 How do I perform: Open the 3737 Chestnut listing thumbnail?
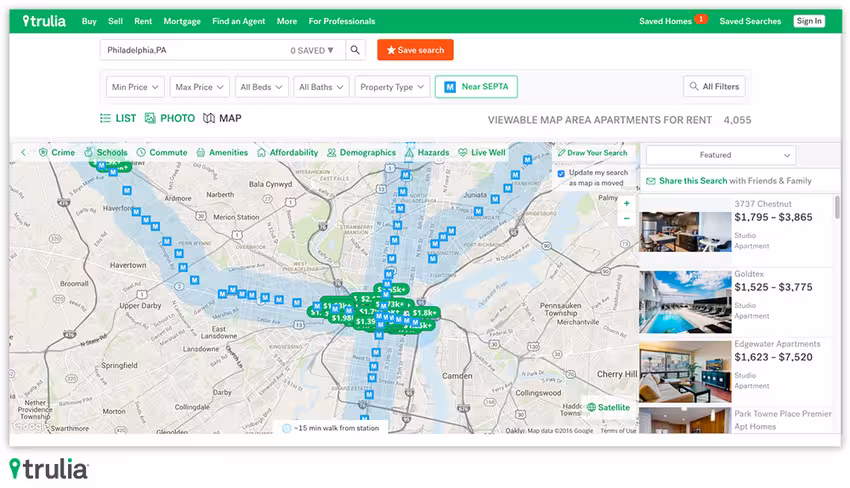click(685, 232)
